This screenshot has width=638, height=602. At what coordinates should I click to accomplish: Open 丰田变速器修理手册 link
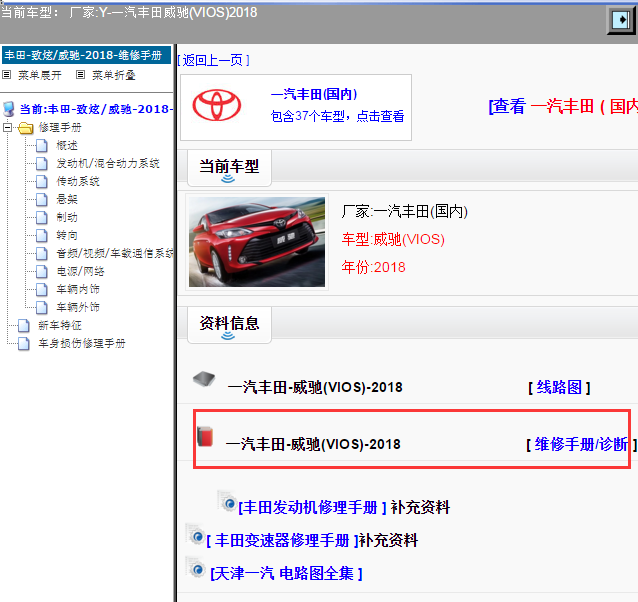(x=282, y=541)
